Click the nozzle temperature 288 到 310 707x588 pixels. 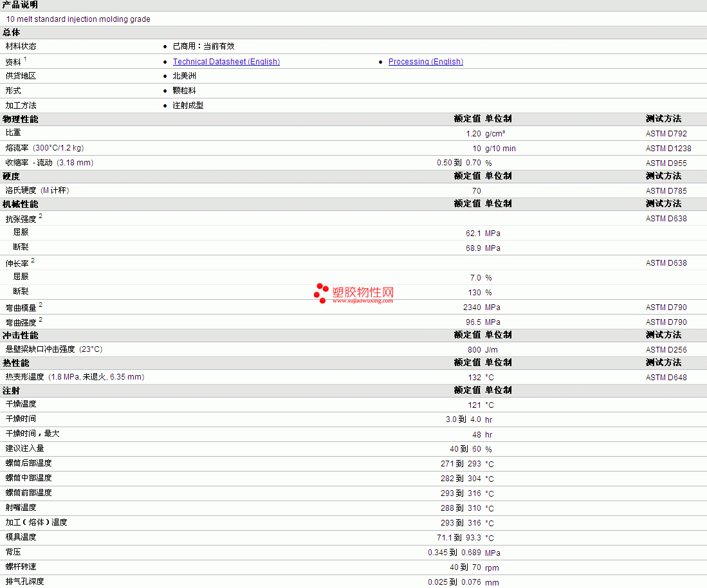(x=461, y=508)
